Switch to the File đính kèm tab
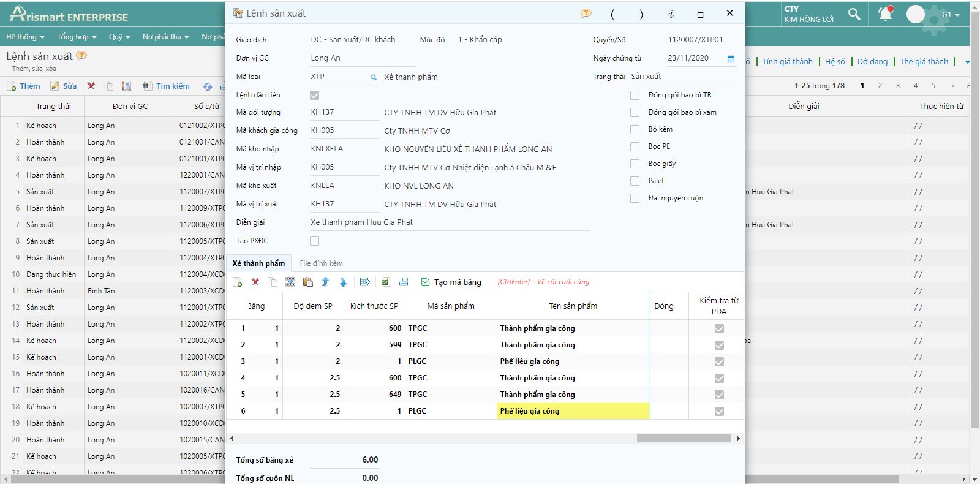 coord(321,263)
